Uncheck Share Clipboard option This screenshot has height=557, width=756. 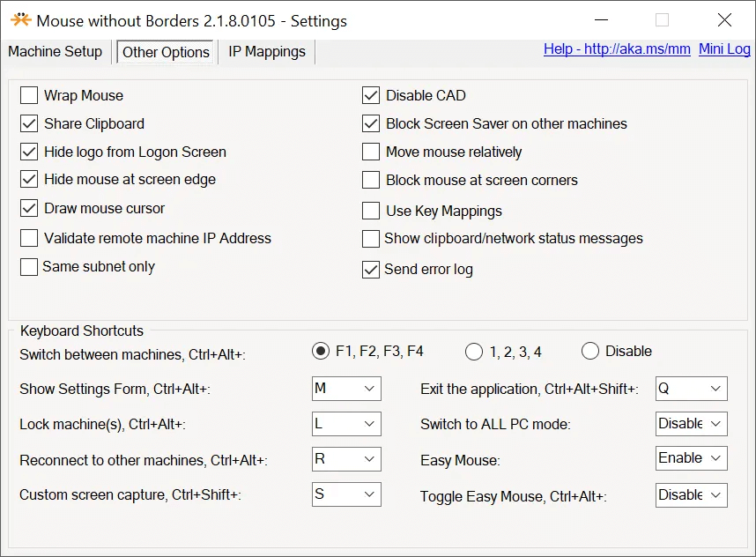tap(29, 123)
